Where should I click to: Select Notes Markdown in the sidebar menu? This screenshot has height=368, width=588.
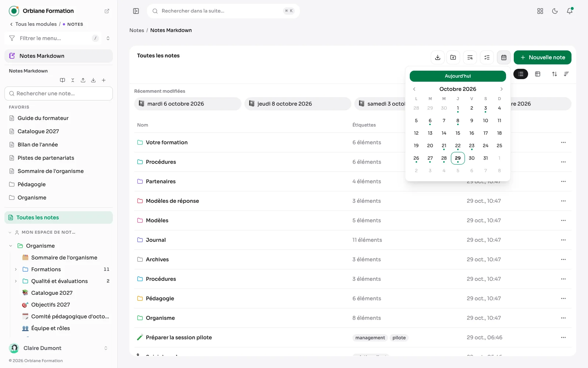pos(59,56)
